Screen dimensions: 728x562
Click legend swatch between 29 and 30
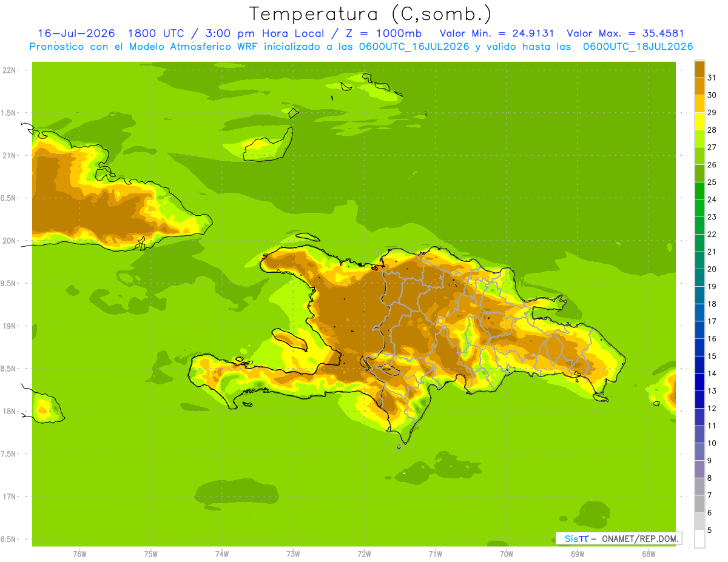point(699,104)
